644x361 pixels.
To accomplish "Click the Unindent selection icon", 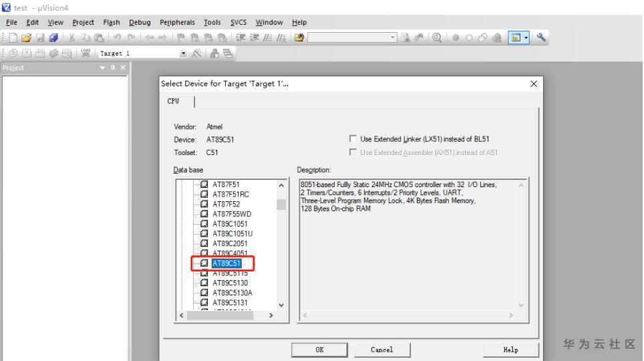I will coord(255,38).
